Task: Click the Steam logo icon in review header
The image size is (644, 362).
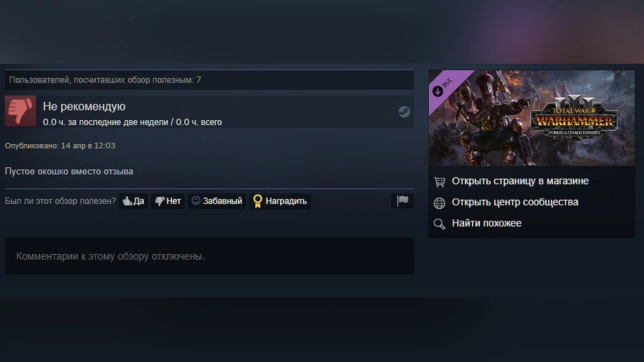Action: (x=404, y=112)
